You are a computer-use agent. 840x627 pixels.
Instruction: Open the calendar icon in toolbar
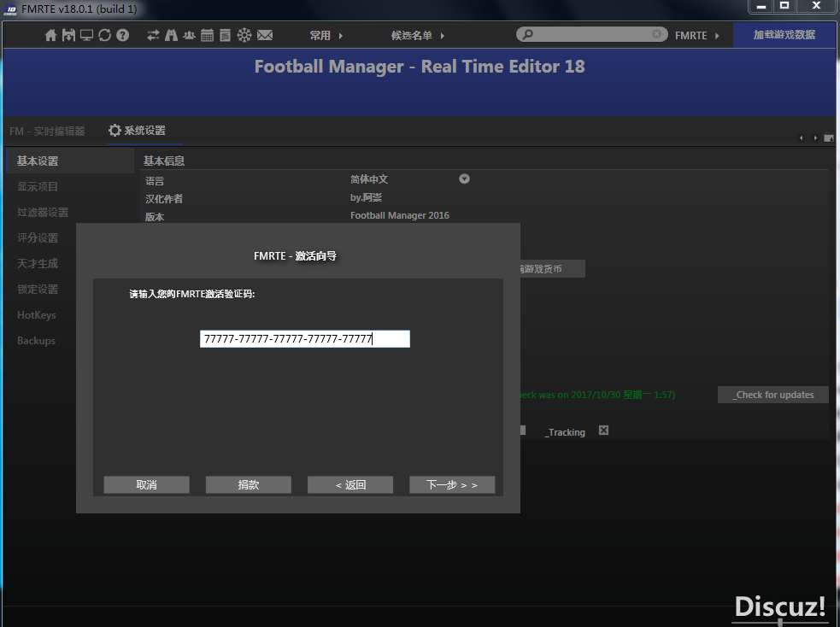(207, 35)
